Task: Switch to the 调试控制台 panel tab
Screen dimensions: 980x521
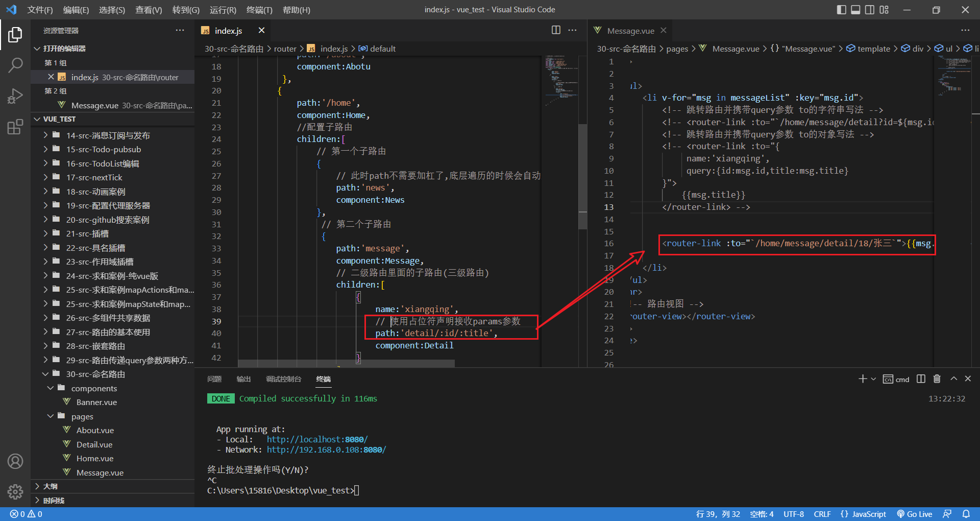Action: coord(283,378)
